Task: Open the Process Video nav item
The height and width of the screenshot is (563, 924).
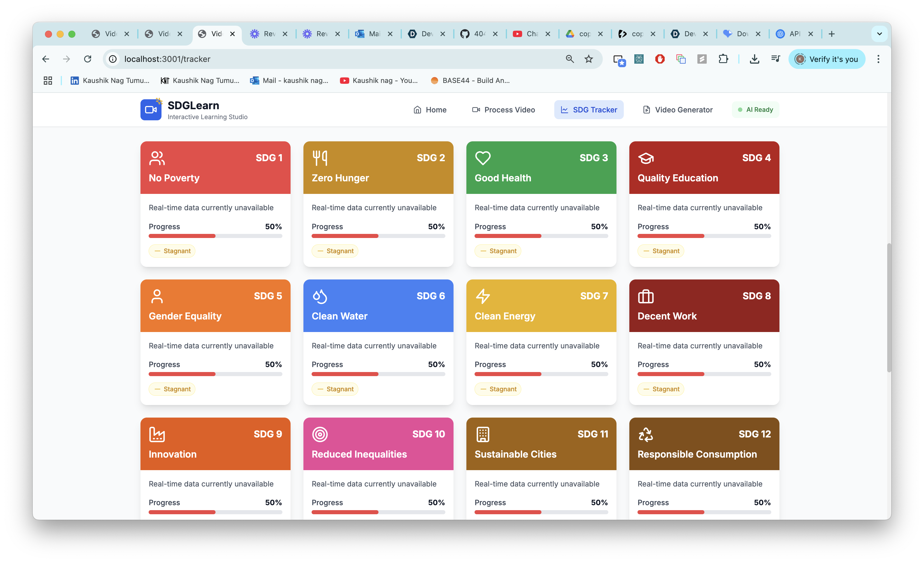Action: point(503,110)
